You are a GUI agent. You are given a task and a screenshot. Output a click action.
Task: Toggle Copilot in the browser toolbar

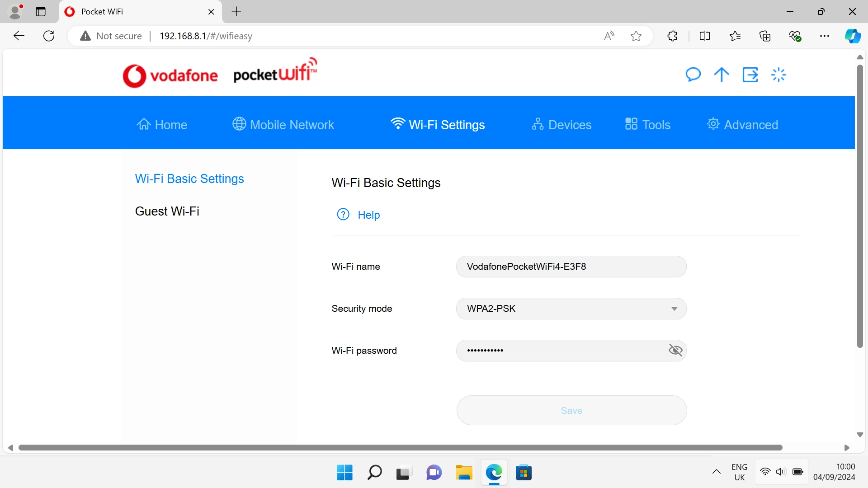click(x=853, y=36)
